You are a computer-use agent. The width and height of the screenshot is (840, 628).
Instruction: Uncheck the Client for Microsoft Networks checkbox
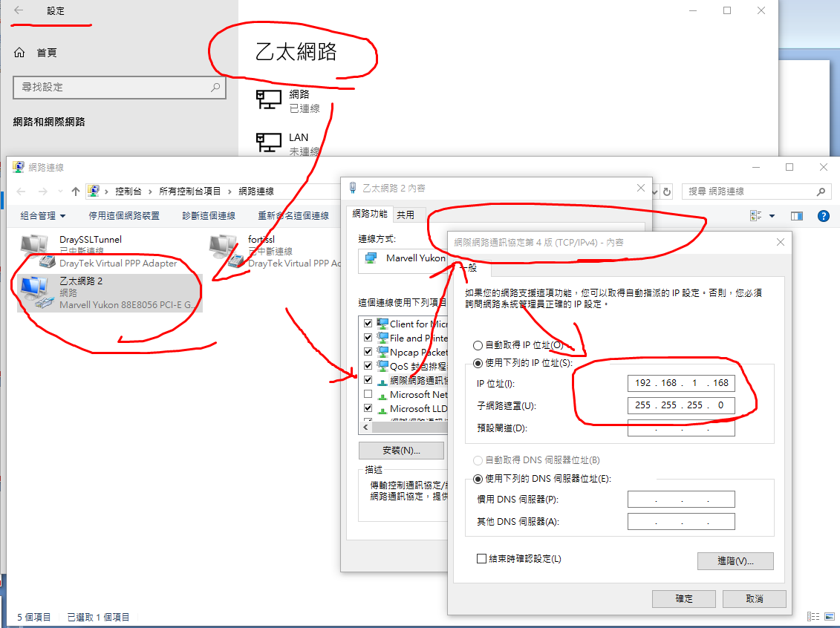point(368,324)
